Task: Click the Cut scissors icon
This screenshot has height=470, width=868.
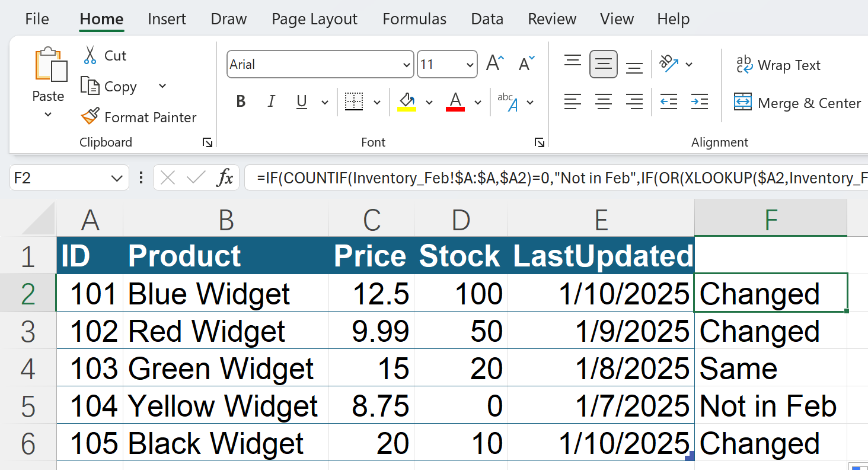Action: pos(90,55)
